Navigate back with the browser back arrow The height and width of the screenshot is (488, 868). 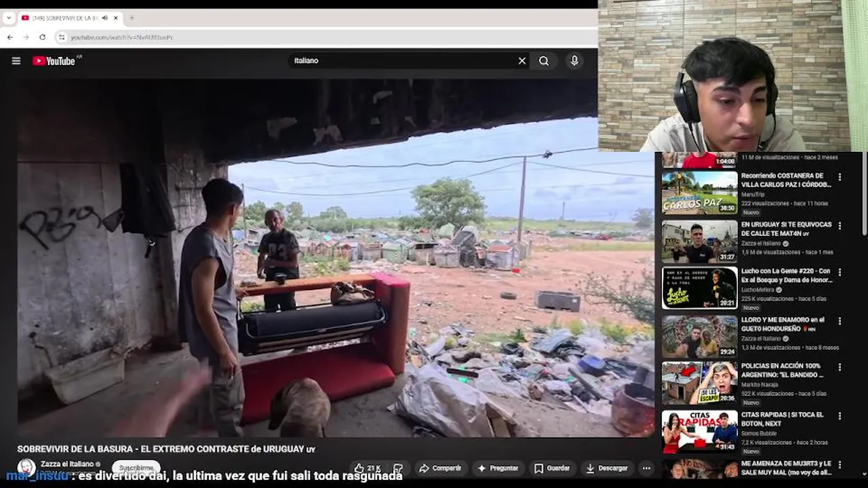coord(9,37)
